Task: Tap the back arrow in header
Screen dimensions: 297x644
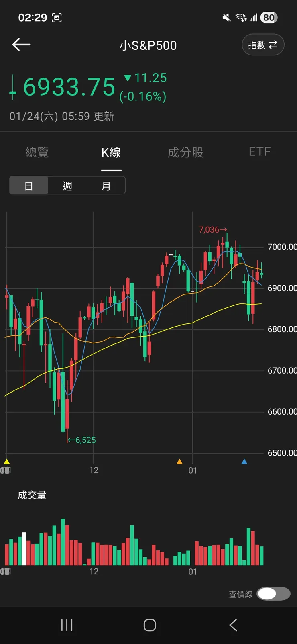Action: click(x=21, y=45)
